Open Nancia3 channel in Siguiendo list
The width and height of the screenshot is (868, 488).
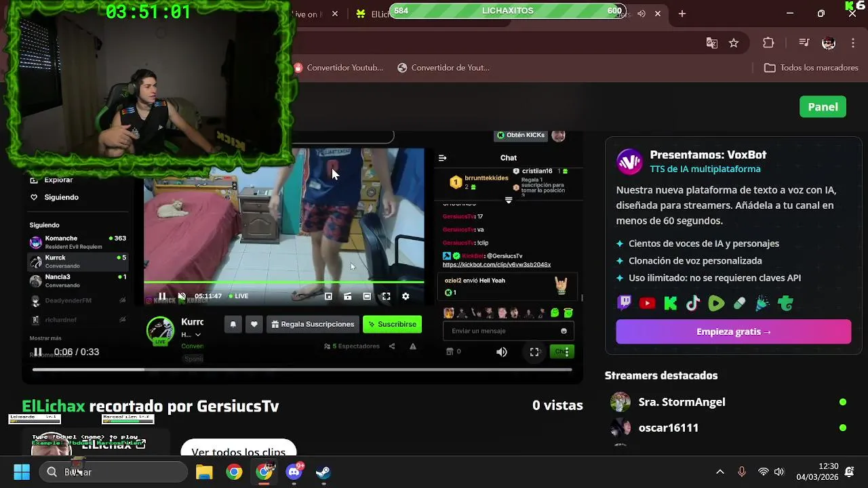(78, 281)
